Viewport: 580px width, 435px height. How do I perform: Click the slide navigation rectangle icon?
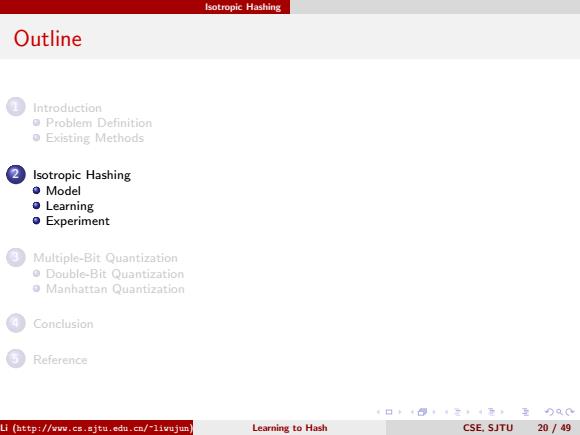(389, 412)
